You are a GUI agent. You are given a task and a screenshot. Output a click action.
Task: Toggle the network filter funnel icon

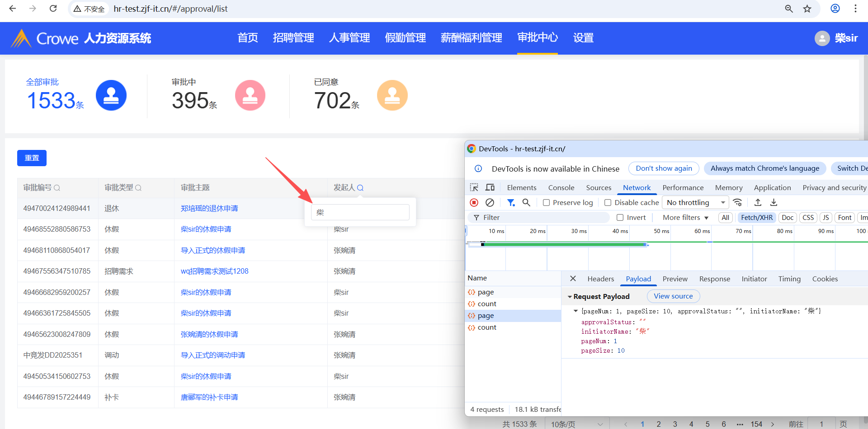point(511,202)
